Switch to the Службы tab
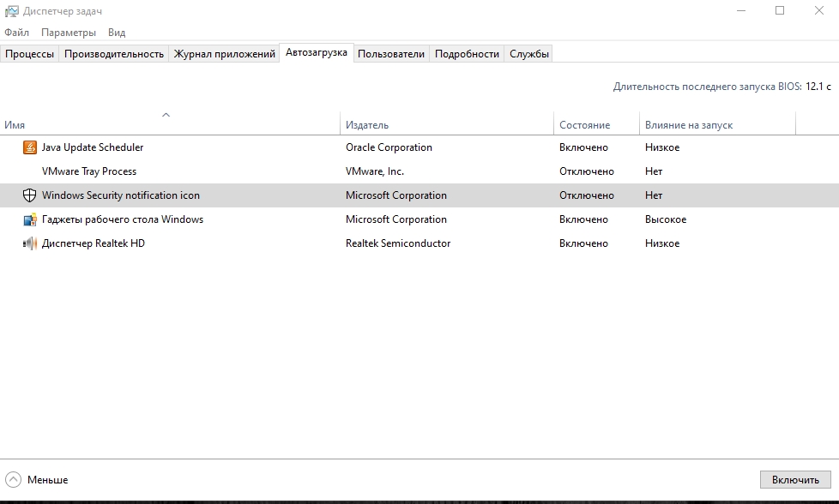 (x=528, y=54)
